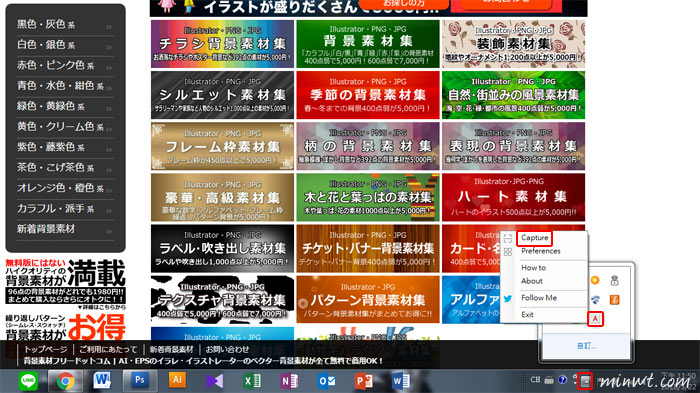Open the 茶色・こげ茶色系 category
Screen dimensions: 700x393
click(65, 168)
